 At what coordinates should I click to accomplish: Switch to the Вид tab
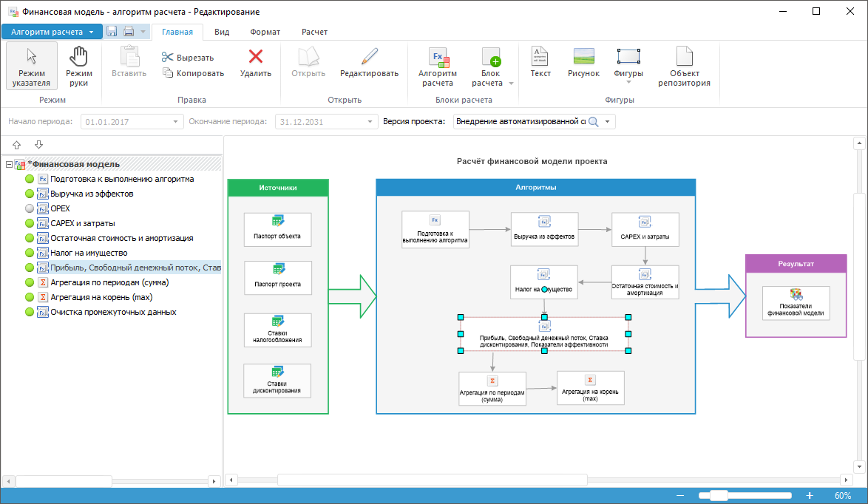point(221,32)
